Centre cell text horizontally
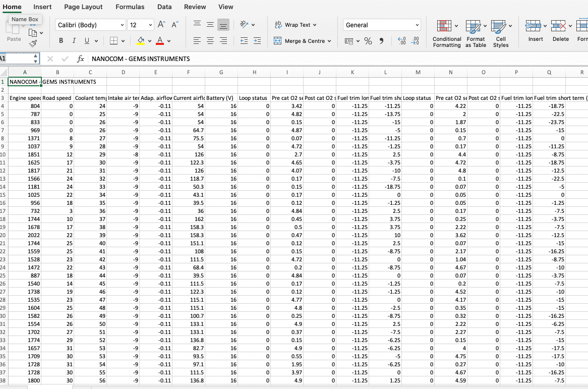The width and height of the screenshot is (588, 389). point(210,41)
